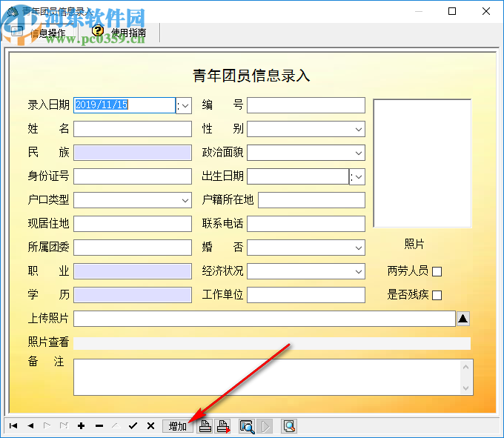Go to the last record
504x438 pixels.
click(x=64, y=426)
